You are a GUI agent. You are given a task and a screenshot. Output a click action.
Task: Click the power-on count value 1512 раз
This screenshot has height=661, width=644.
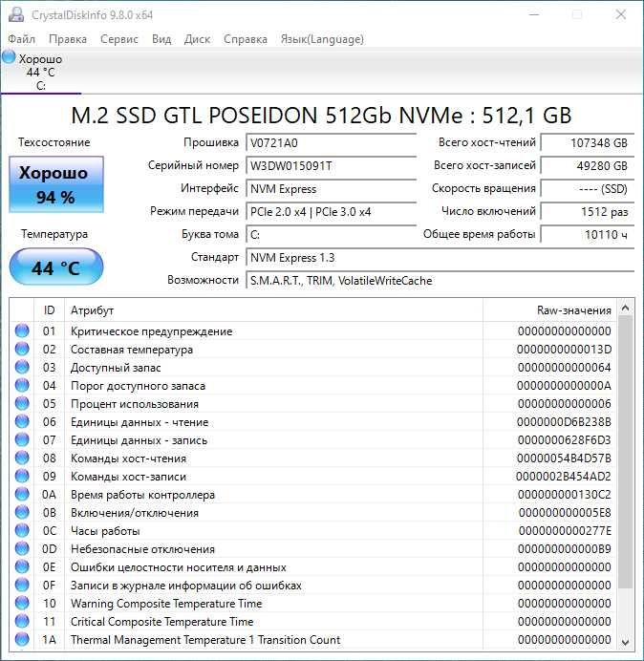[587, 211]
